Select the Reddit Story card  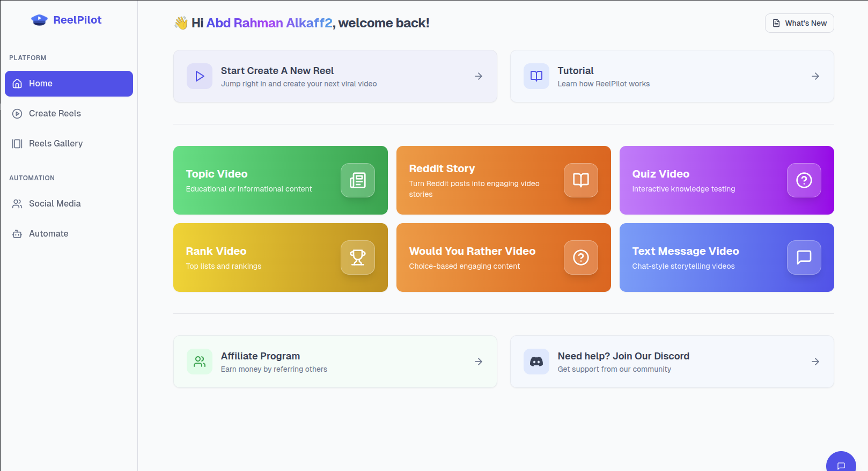(x=504, y=180)
